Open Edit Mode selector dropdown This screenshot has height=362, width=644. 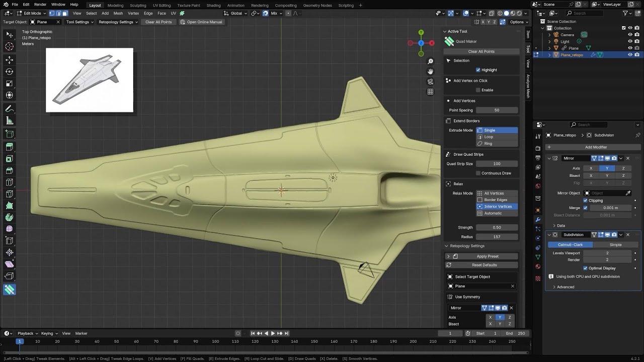[31, 13]
